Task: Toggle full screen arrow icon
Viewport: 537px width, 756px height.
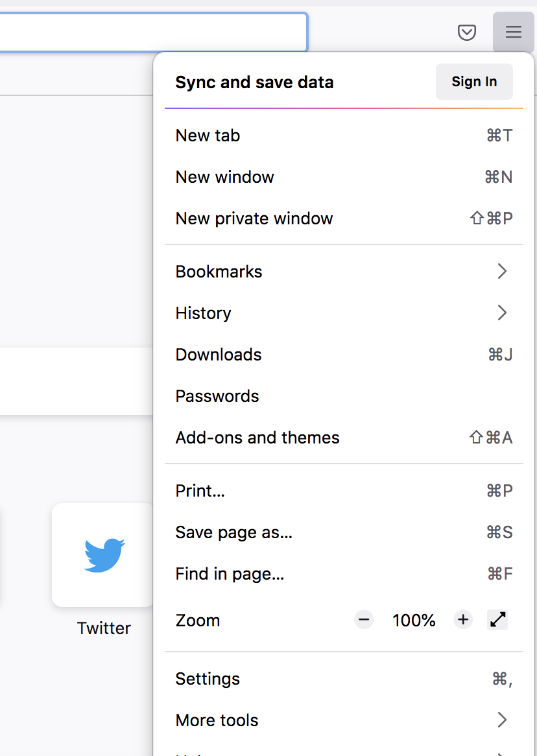Action: (497, 620)
